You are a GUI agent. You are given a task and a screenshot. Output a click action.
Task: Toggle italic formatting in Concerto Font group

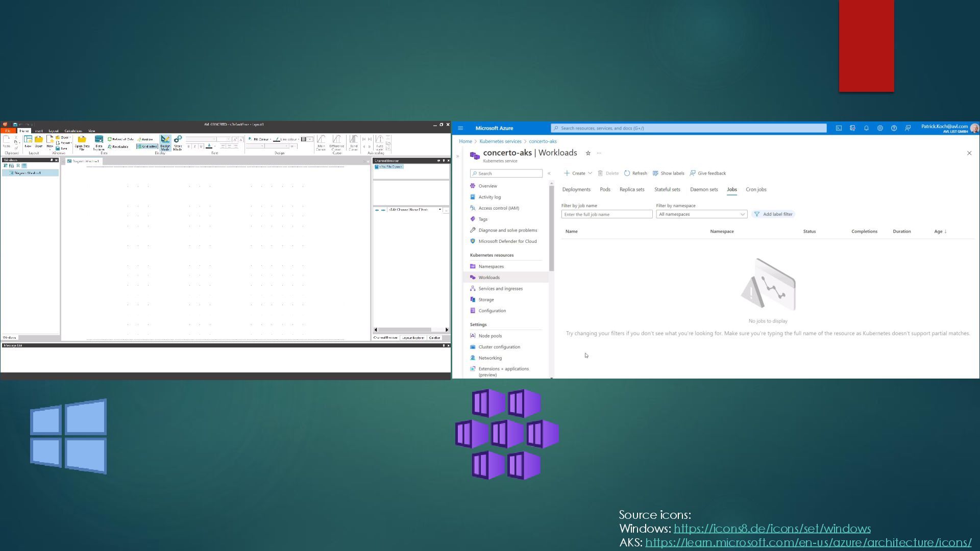pos(194,146)
